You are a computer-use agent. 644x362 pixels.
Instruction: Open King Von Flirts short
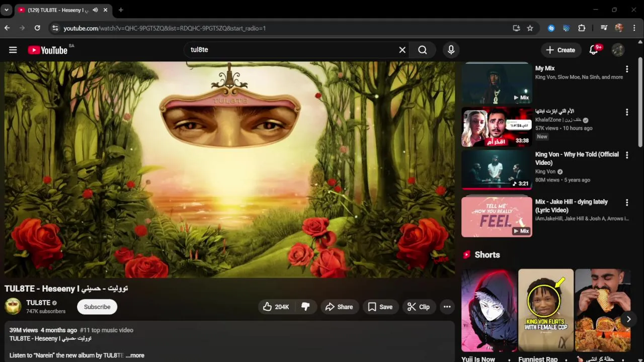coord(546,310)
